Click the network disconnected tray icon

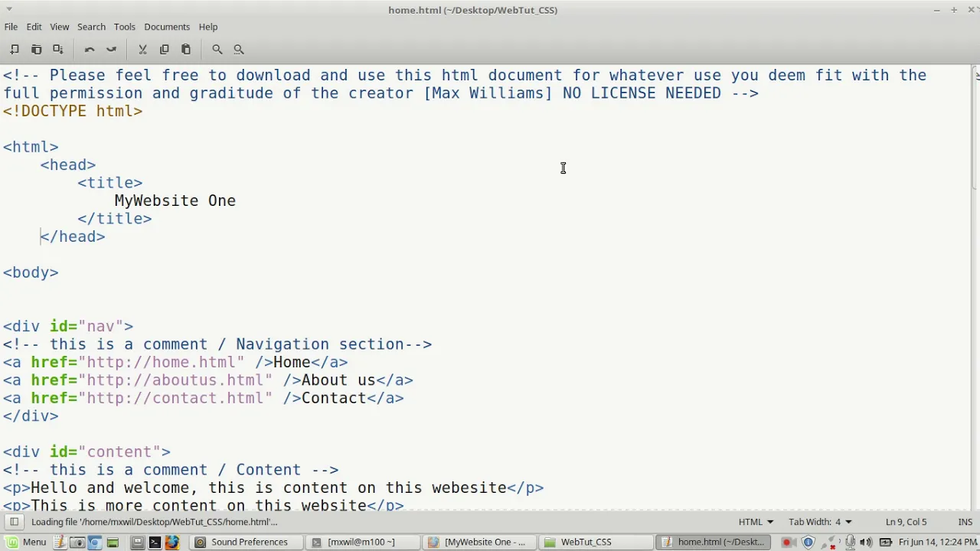point(830,542)
